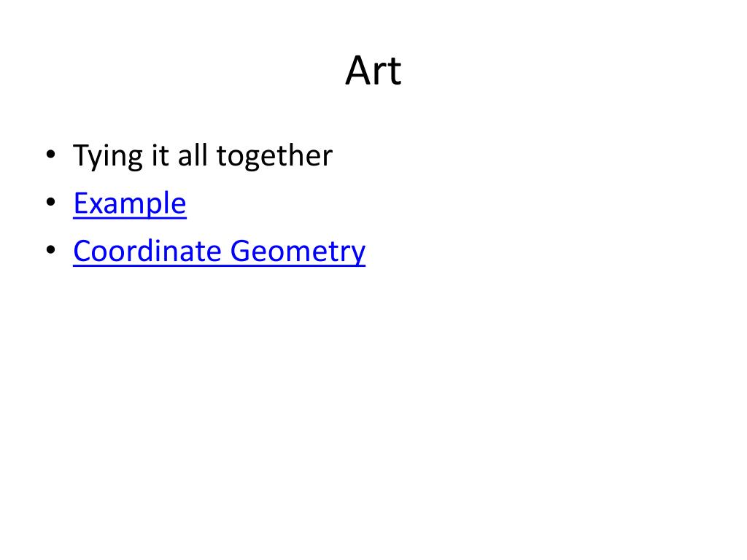Click the word "it" in first bullet
747x560 pixels.
click(160, 155)
